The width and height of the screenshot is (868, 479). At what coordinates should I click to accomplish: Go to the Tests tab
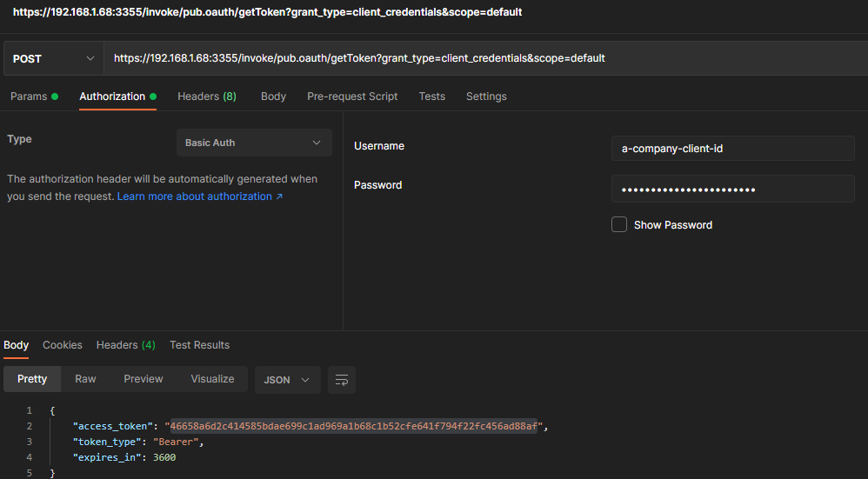click(x=431, y=96)
